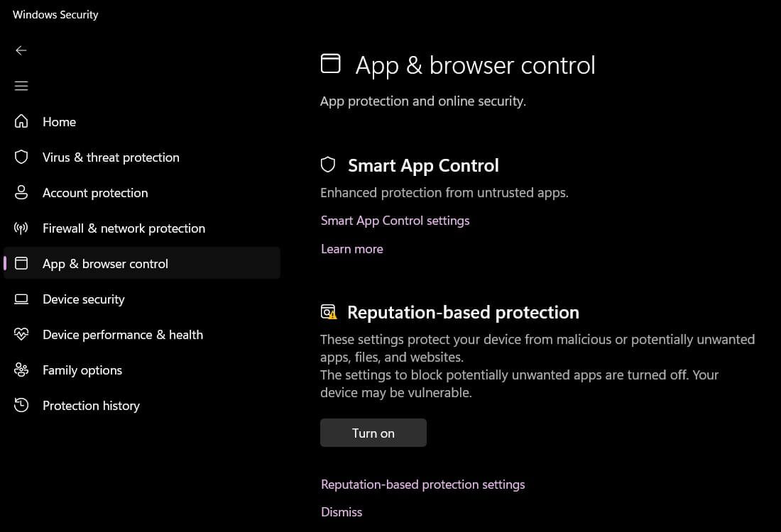Viewport: 781px width, 532px height.
Task: Click the Turn on button
Action: tap(373, 432)
